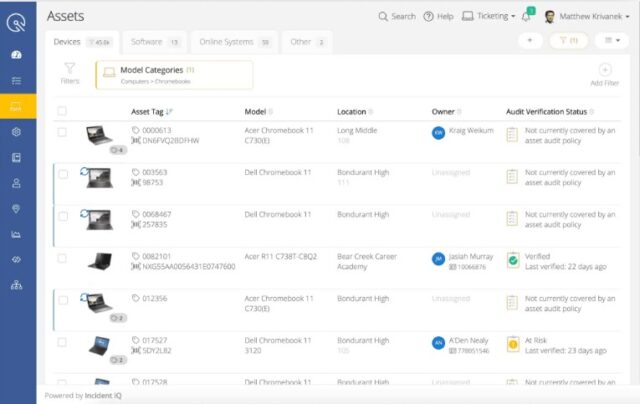The image size is (640, 404).
Task: Sort by Audit Verification Status column
Action: pos(549,112)
